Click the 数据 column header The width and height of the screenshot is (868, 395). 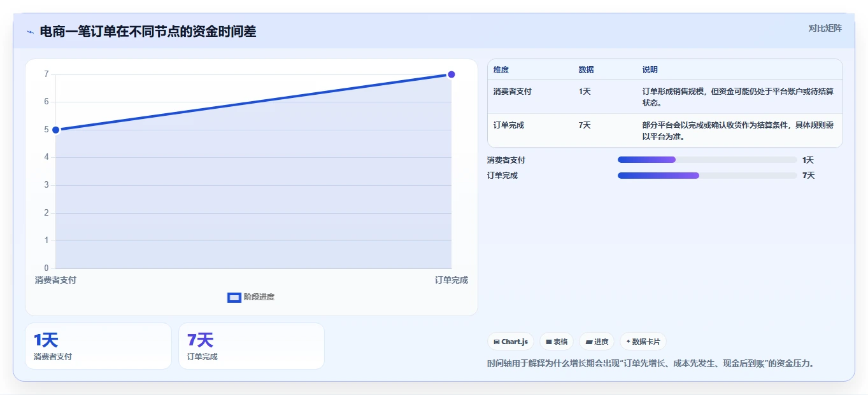click(587, 70)
